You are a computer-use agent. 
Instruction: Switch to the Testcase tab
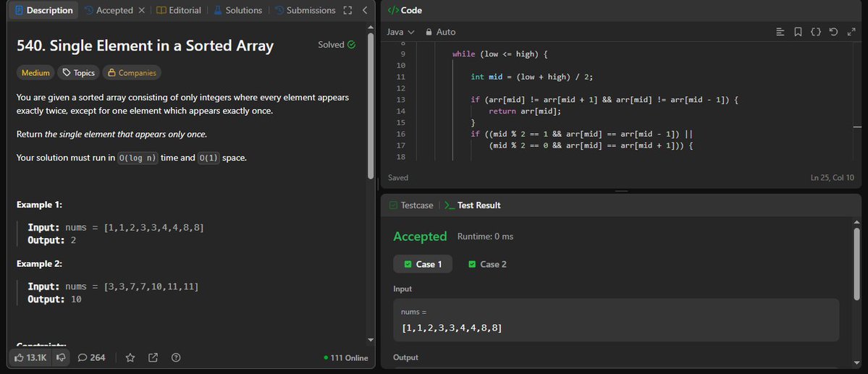point(411,205)
